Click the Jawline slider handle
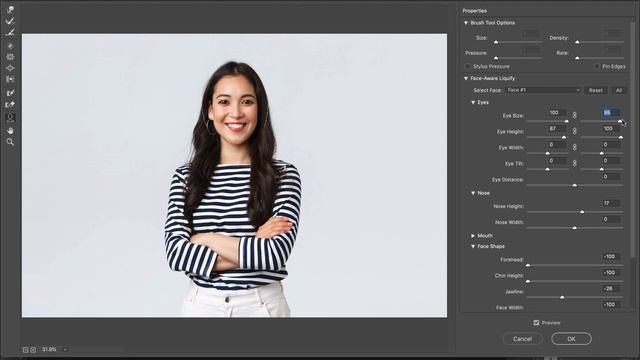Screen dimensions: 640x360 pyautogui.click(x=562, y=297)
